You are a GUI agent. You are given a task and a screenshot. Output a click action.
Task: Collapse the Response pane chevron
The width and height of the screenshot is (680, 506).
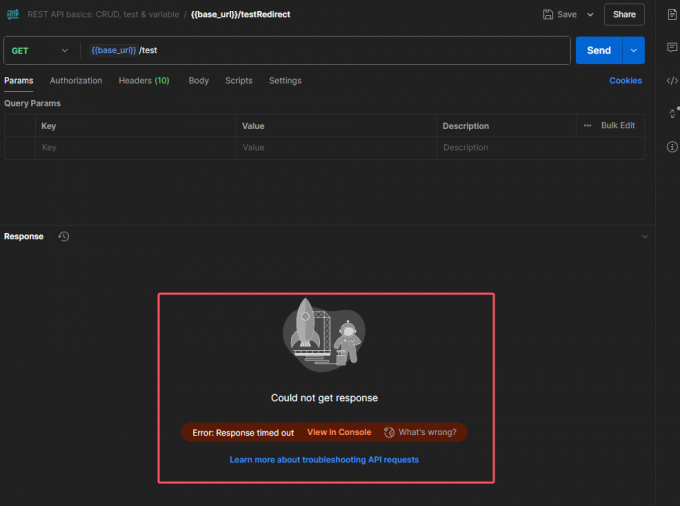(x=644, y=237)
